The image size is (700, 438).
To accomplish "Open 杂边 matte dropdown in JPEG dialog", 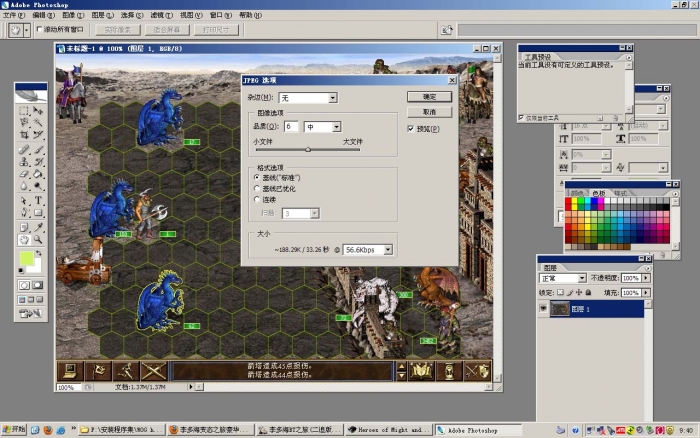I will (x=333, y=98).
